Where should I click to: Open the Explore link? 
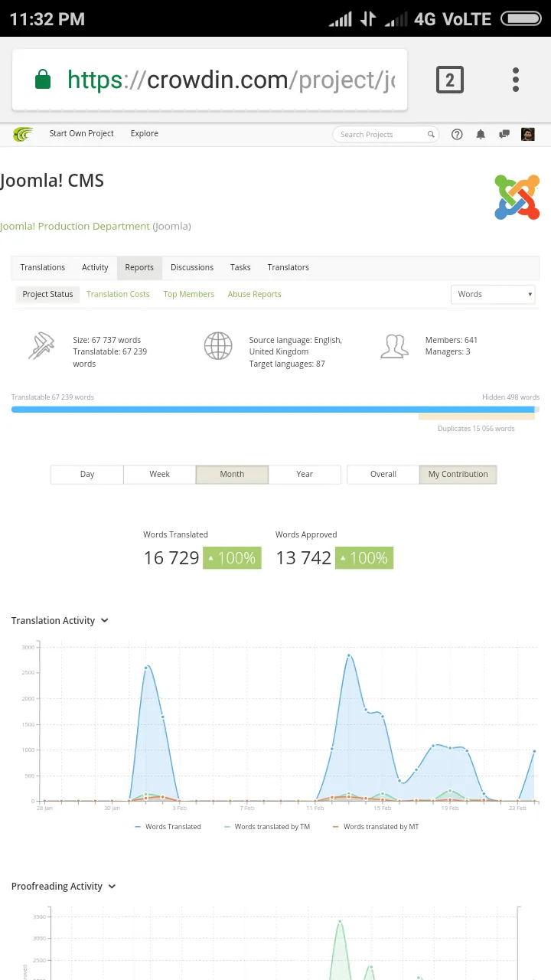(145, 133)
